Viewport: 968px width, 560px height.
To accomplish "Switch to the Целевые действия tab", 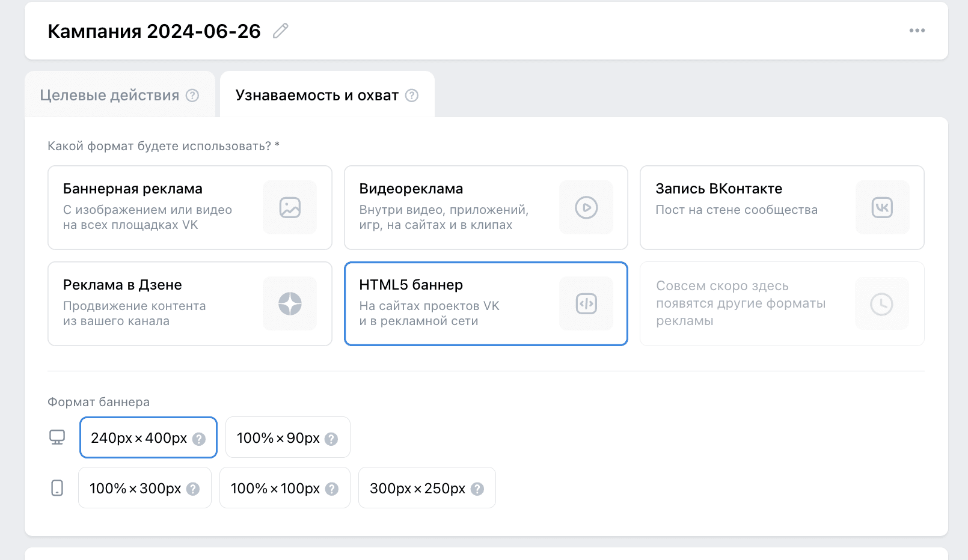I will point(108,94).
